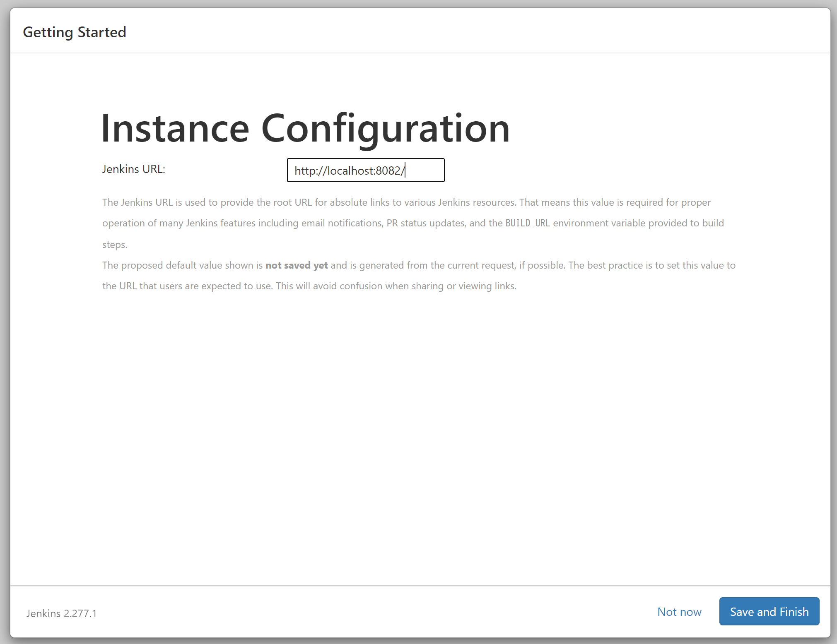Click the Jenkins 2.277.1 version label
837x644 pixels.
coord(62,613)
